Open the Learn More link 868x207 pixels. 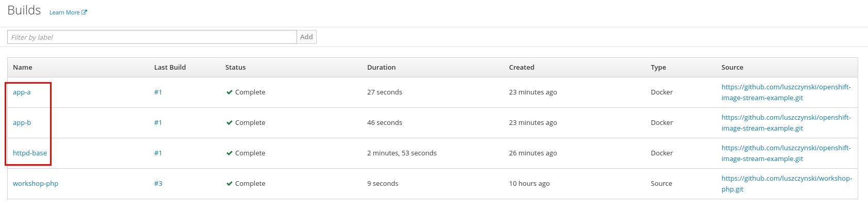pyautogui.click(x=64, y=12)
